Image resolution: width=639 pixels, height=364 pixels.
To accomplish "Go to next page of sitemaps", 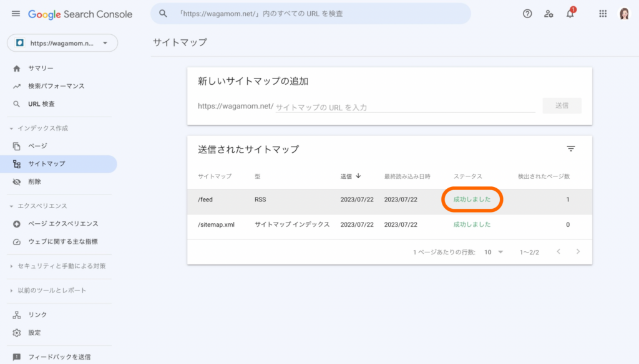I will [x=578, y=252].
